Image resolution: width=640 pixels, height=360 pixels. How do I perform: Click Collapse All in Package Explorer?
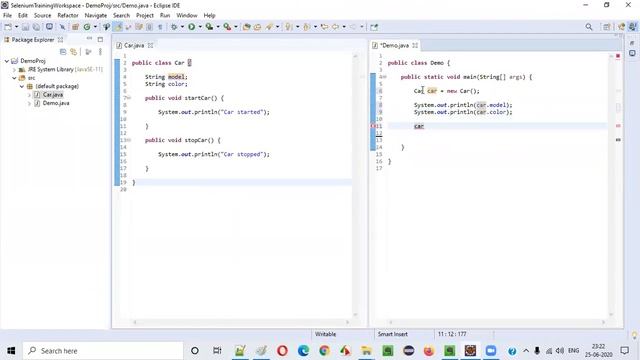(x=63, y=52)
